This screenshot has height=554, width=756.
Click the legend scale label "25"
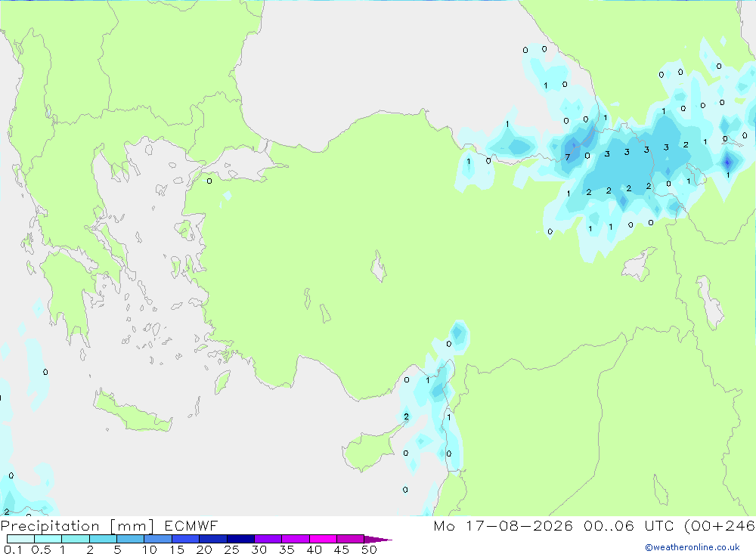(x=231, y=549)
